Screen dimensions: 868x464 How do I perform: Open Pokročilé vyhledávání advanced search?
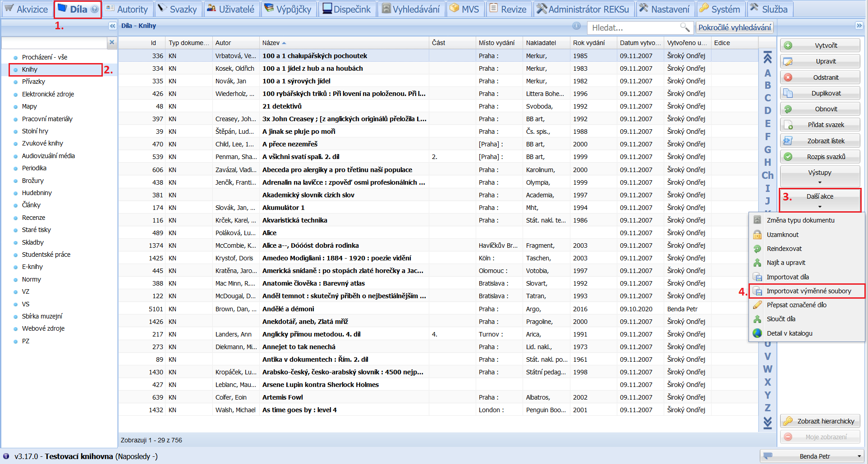click(x=735, y=27)
